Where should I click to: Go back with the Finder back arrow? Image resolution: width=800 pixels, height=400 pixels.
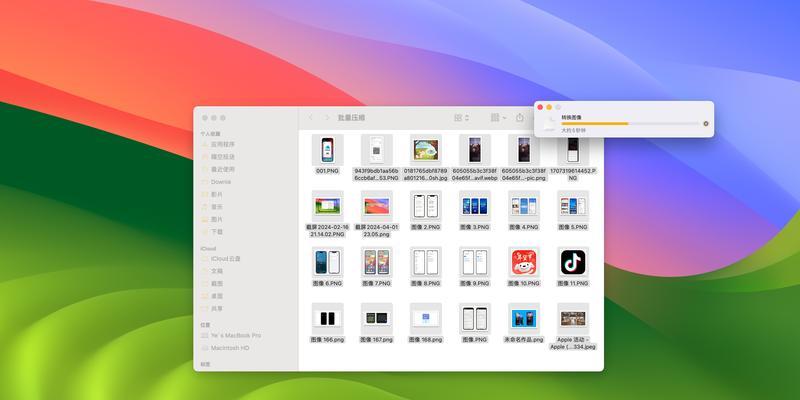pyautogui.click(x=311, y=118)
